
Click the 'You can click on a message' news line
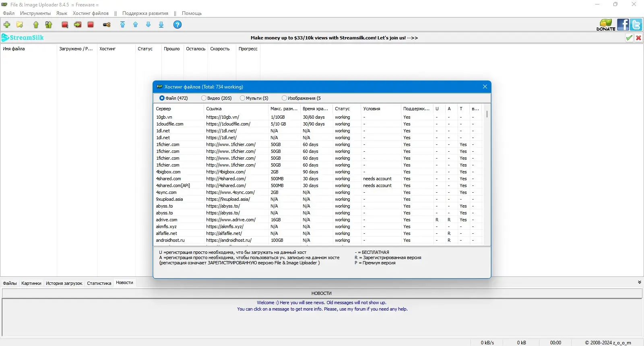(322, 309)
